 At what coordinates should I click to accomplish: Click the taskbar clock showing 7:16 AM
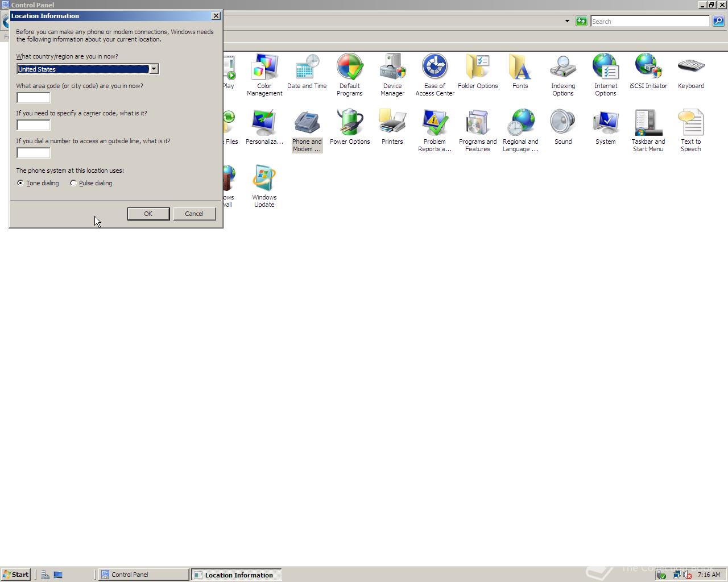pos(709,575)
